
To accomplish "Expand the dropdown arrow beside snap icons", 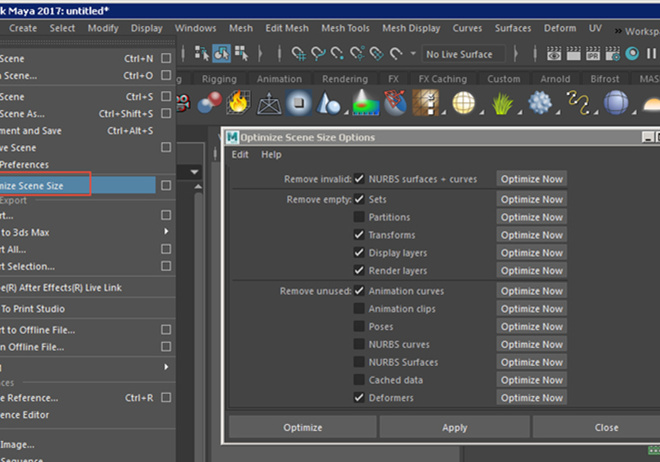I will point(412,54).
